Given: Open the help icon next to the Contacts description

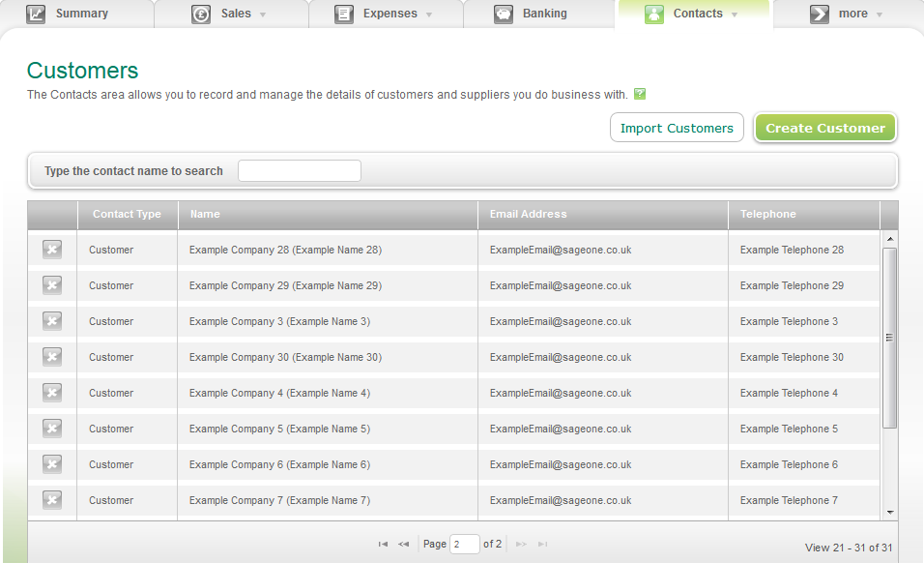Looking at the screenshot, I should (637, 95).
